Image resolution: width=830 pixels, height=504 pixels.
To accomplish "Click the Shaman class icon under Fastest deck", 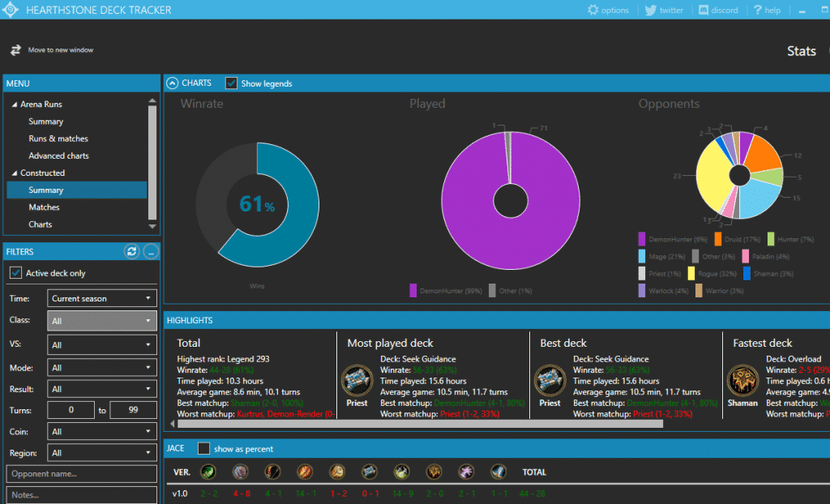I will pos(742,381).
